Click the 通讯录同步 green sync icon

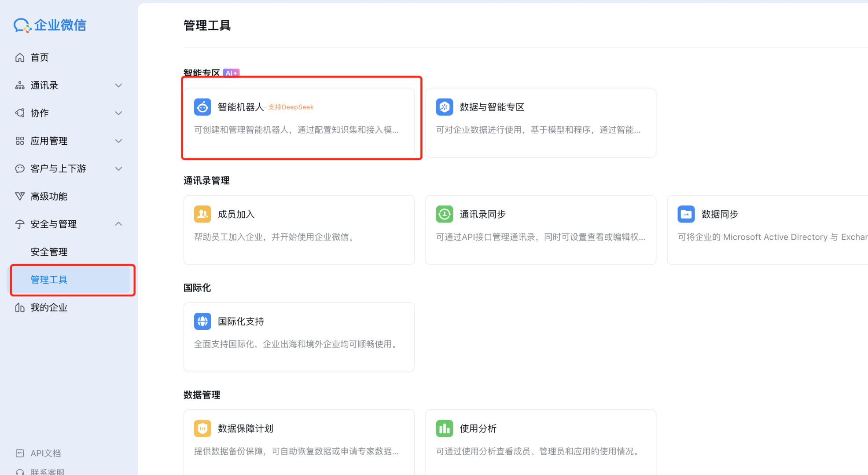click(x=444, y=214)
